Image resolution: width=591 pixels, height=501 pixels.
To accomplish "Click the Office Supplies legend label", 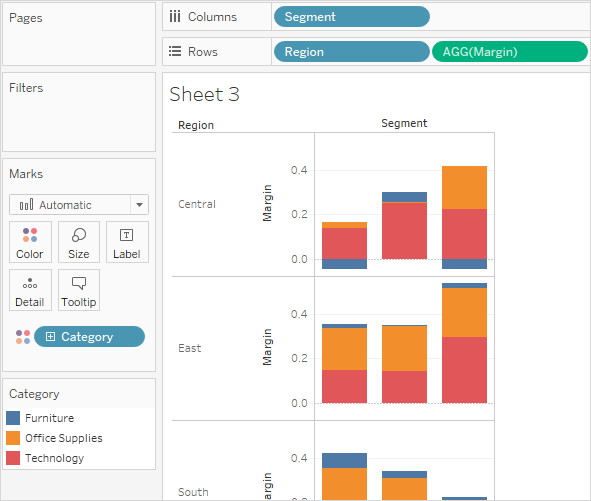I will pyautogui.click(x=64, y=438).
